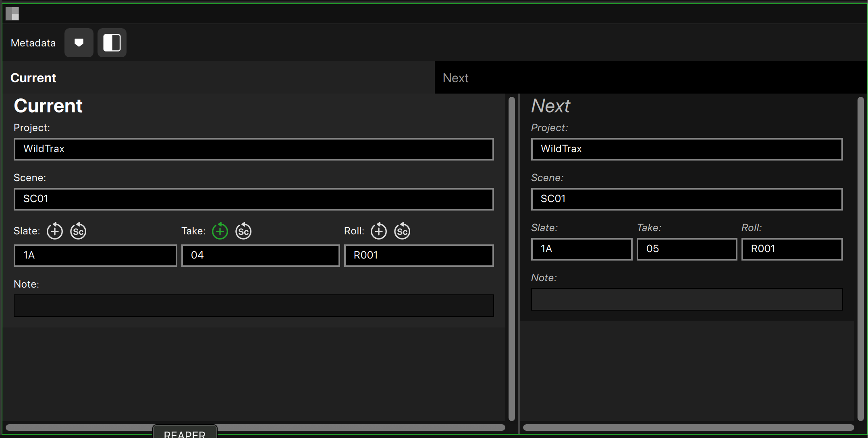Reset Slate using its Sc icon

[x=78, y=231]
